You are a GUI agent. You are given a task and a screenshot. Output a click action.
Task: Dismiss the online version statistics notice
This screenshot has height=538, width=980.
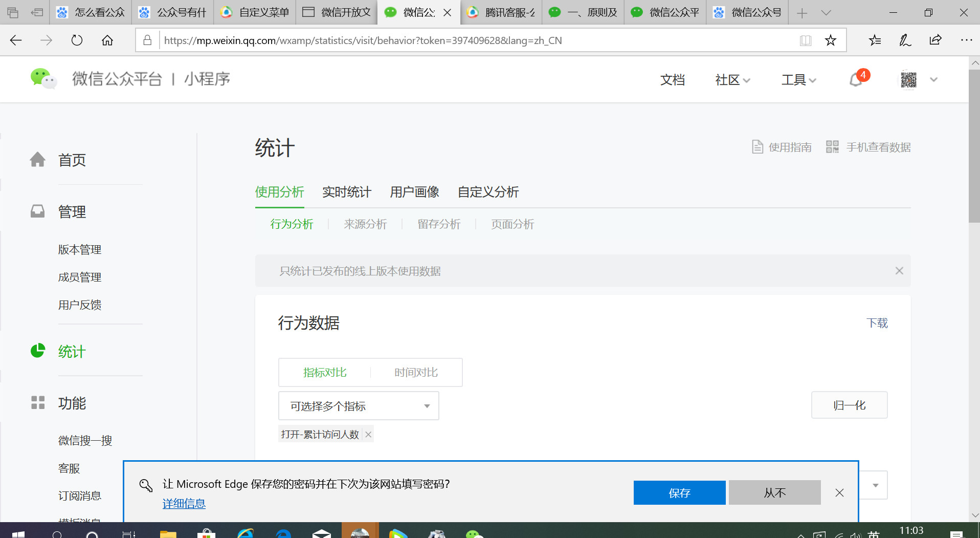click(x=899, y=271)
